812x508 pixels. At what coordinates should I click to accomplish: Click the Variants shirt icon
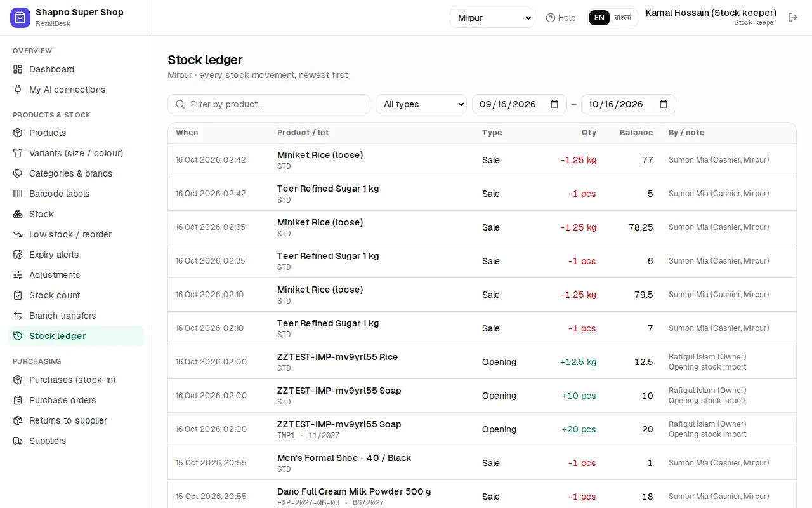coord(18,153)
